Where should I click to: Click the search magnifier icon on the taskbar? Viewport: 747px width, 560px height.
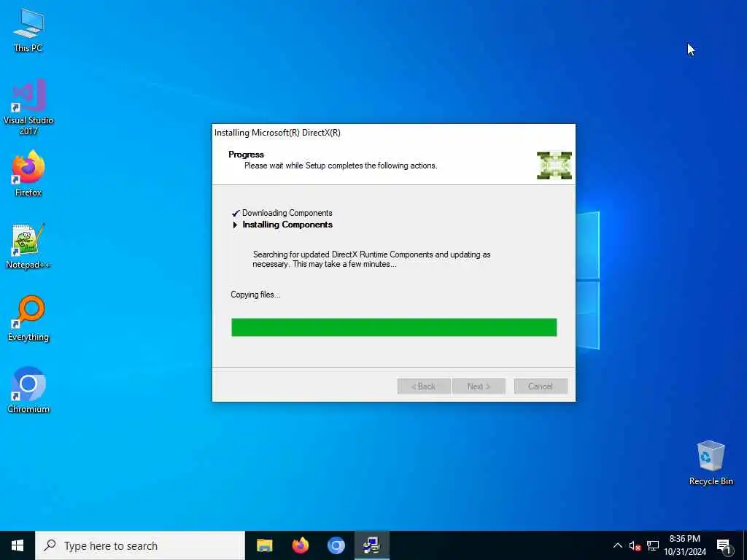click(50, 545)
